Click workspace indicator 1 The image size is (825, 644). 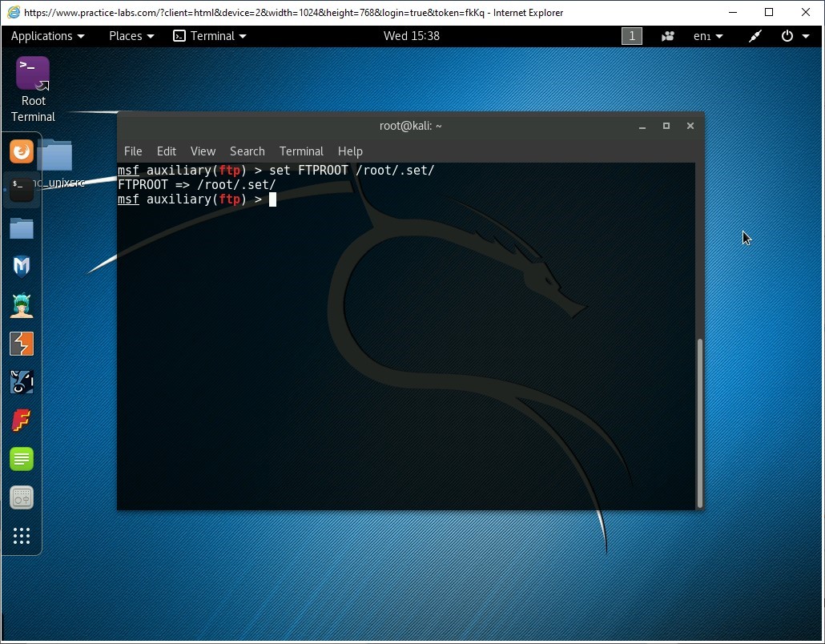click(x=632, y=36)
